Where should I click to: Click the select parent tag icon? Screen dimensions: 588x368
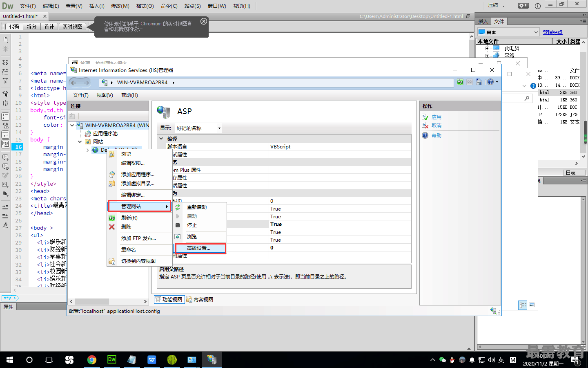(x=5, y=94)
